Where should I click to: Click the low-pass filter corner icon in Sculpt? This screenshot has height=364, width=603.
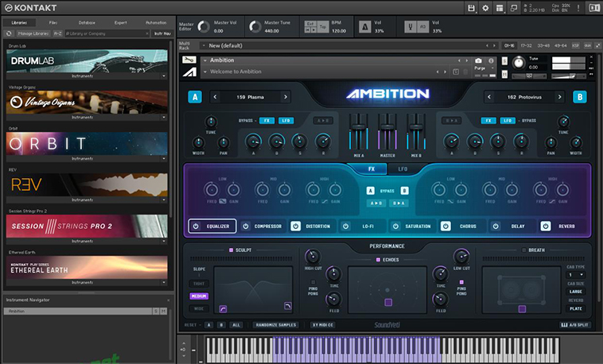[x=288, y=305]
